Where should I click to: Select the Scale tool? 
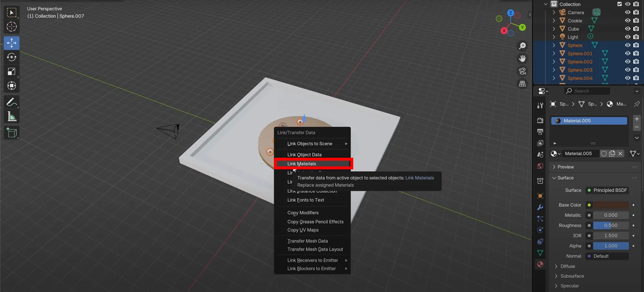(x=12, y=71)
